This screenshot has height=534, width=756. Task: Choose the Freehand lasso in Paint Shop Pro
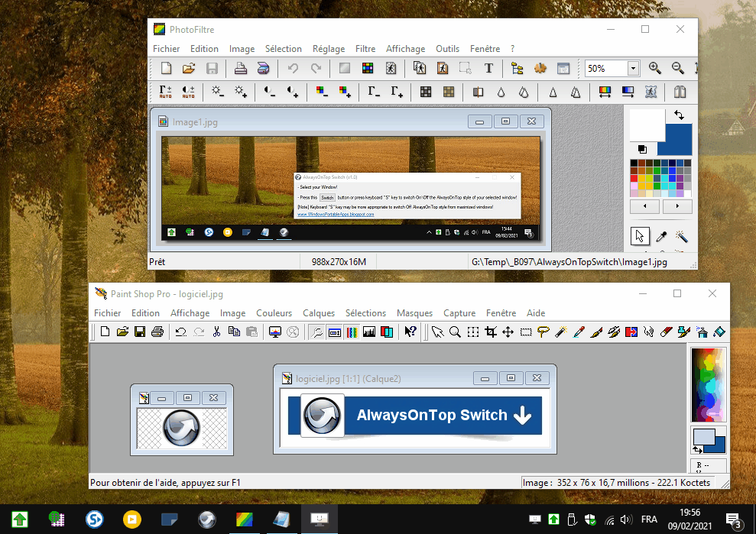pos(543,332)
